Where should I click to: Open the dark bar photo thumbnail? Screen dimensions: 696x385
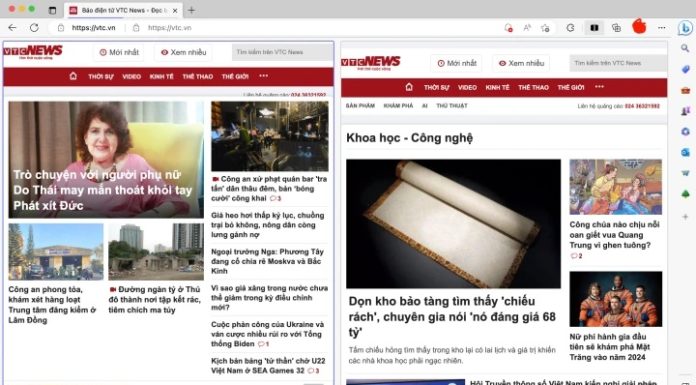(x=270, y=136)
